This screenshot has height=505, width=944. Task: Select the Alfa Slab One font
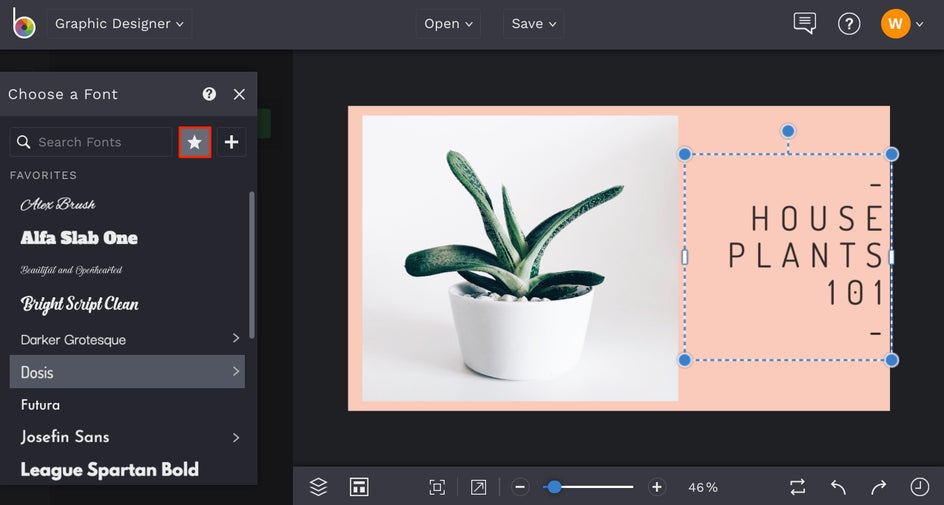(x=79, y=238)
